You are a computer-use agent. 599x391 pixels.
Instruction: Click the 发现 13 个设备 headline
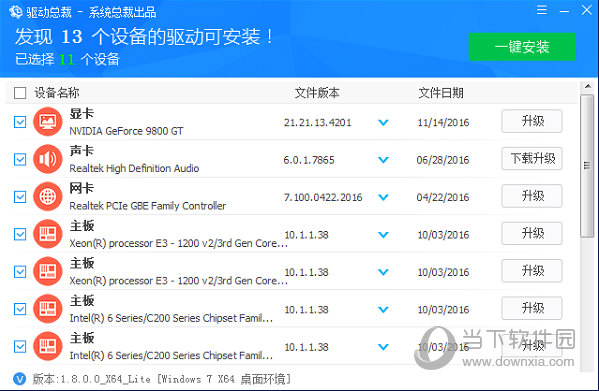144,37
